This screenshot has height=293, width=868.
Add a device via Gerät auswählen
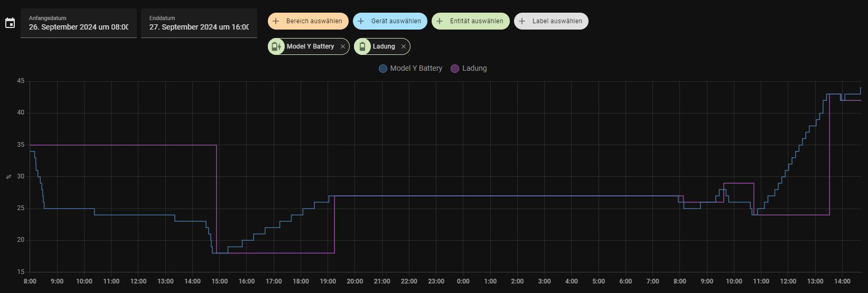tap(390, 21)
